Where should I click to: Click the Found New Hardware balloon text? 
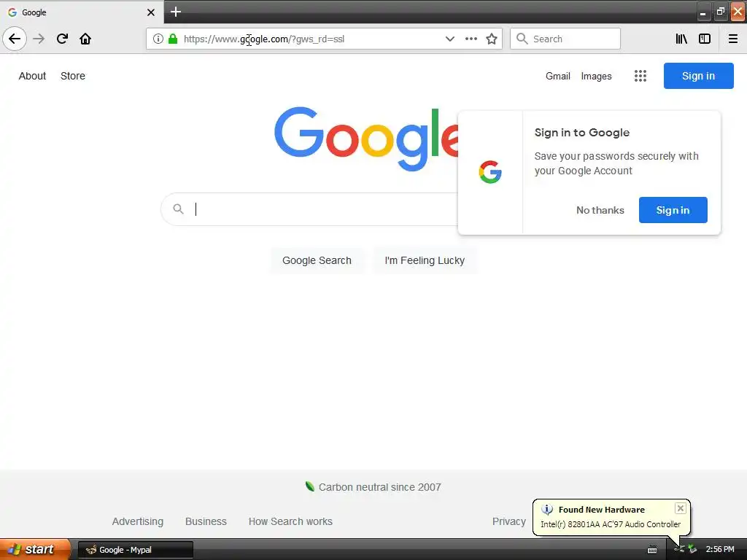click(x=602, y=510)
